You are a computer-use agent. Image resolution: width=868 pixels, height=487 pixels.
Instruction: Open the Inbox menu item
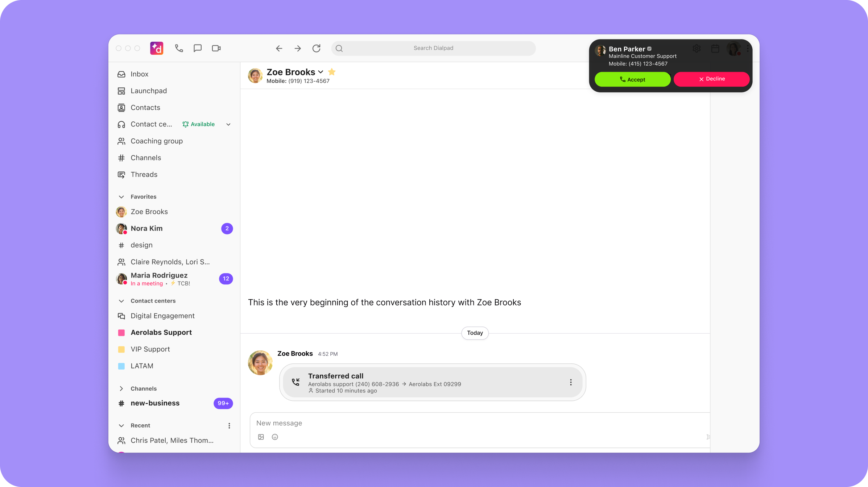[x=140, y=74]
